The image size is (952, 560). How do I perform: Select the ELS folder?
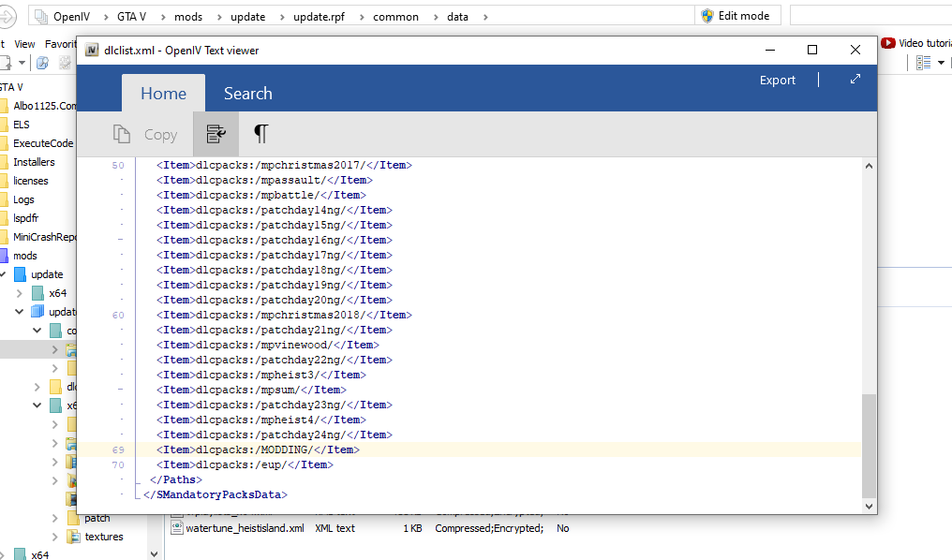coord(21,125)
